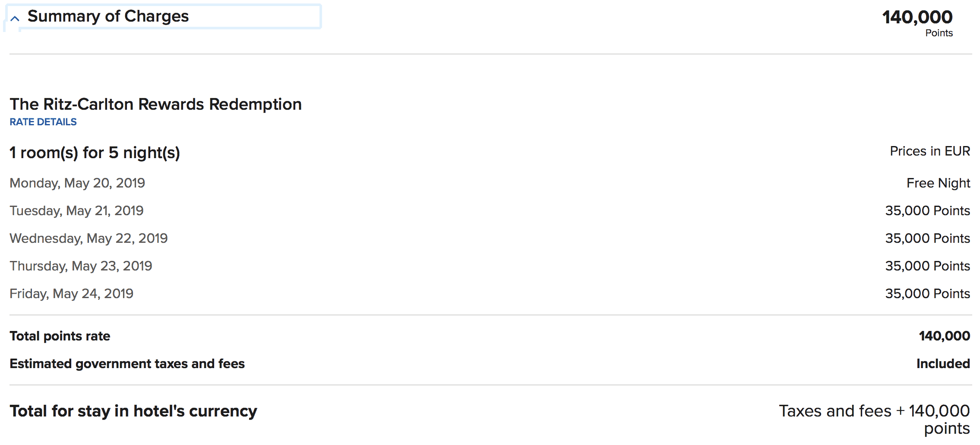
Task: Collapse the Summary of Charges chevron
Action: click(15, 19)
